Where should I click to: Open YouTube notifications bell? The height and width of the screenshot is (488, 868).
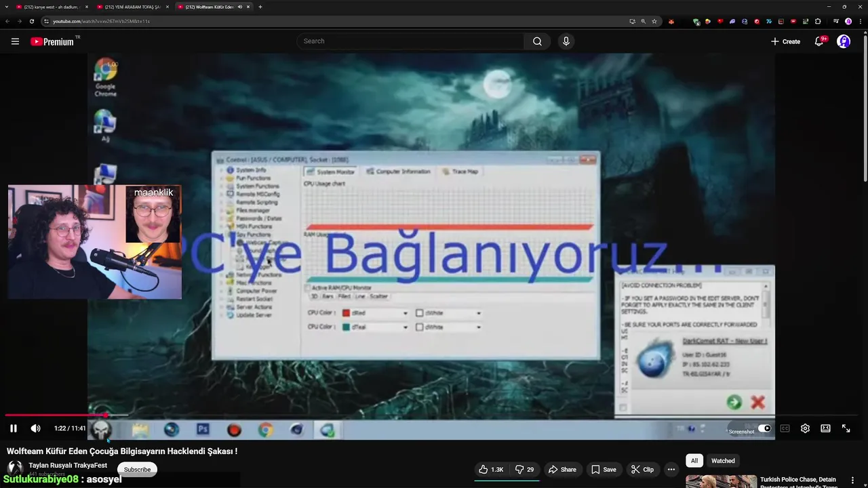point(819,41)
